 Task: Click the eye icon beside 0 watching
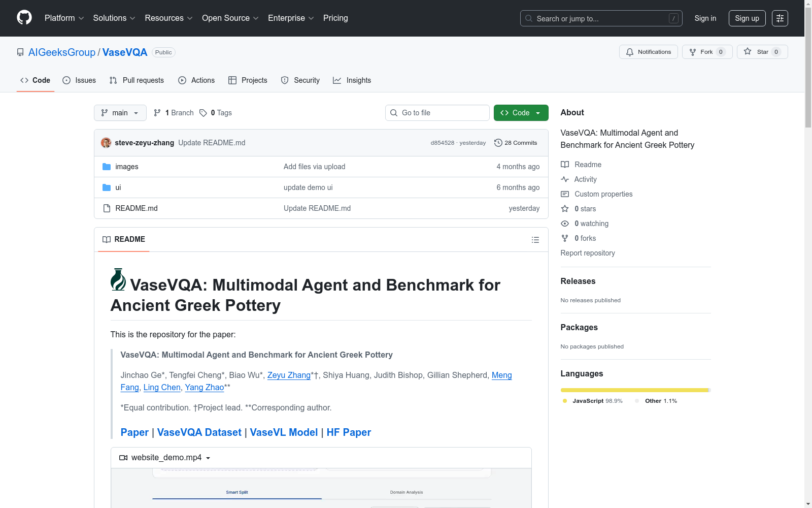565,224
